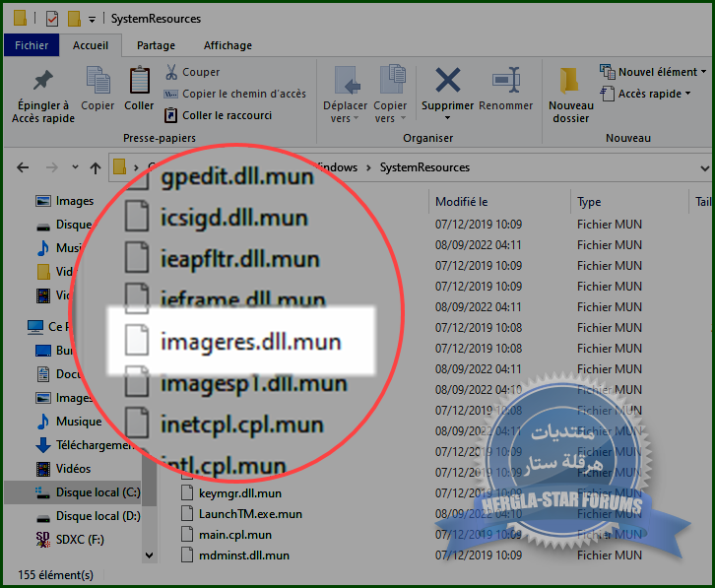Click the Copier clipboard icon

97,81
